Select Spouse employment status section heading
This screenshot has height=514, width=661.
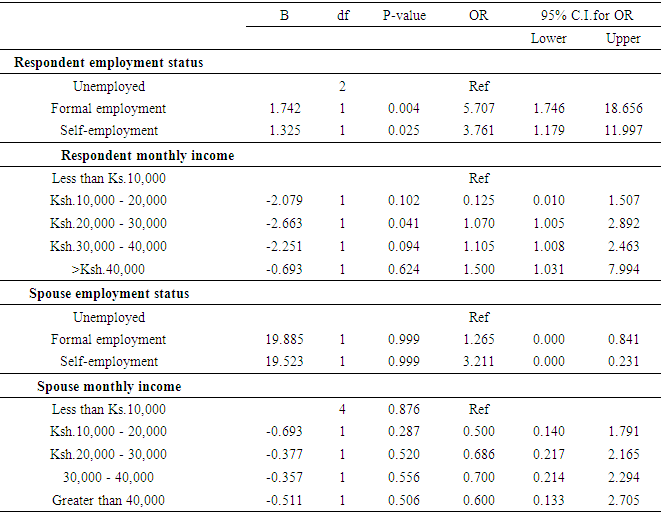point(109,294)
